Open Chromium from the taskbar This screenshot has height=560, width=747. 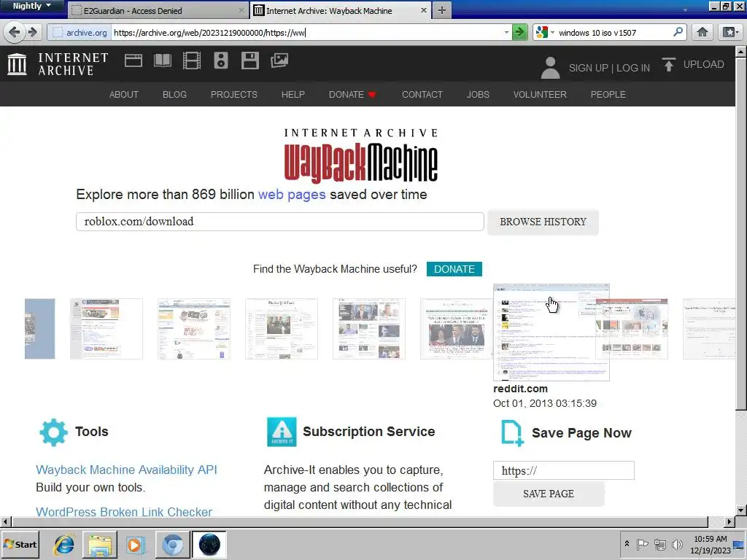[x=172, y=545]
